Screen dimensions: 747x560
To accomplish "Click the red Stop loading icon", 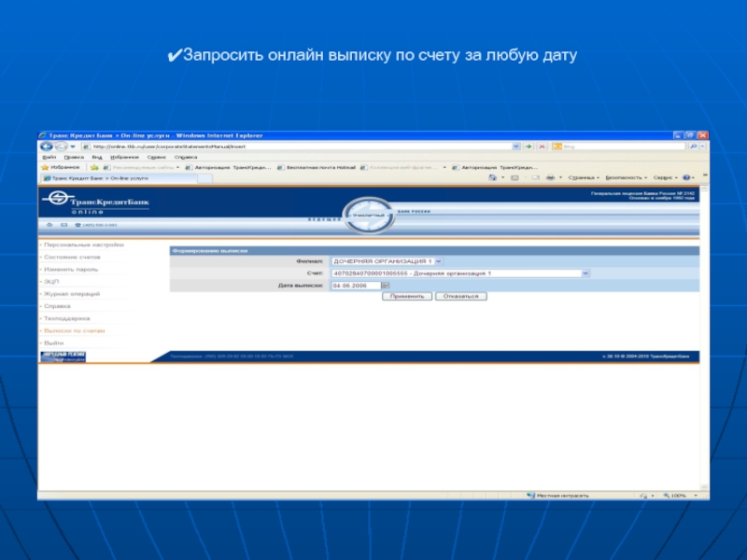I will 542,147.
